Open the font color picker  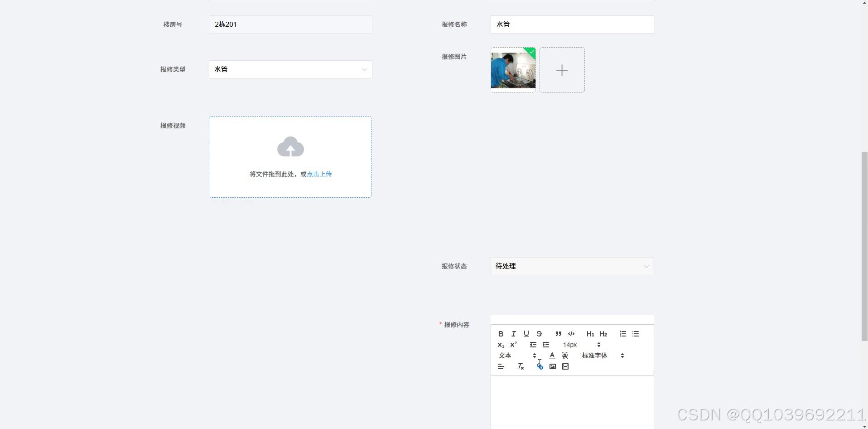(x=552, y=356)
